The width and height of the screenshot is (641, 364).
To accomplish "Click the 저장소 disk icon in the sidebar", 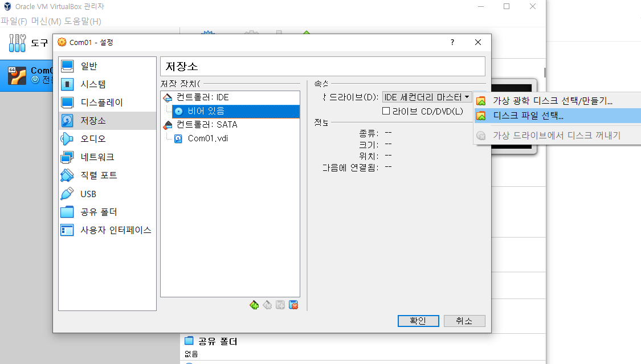I will point(67,121).
